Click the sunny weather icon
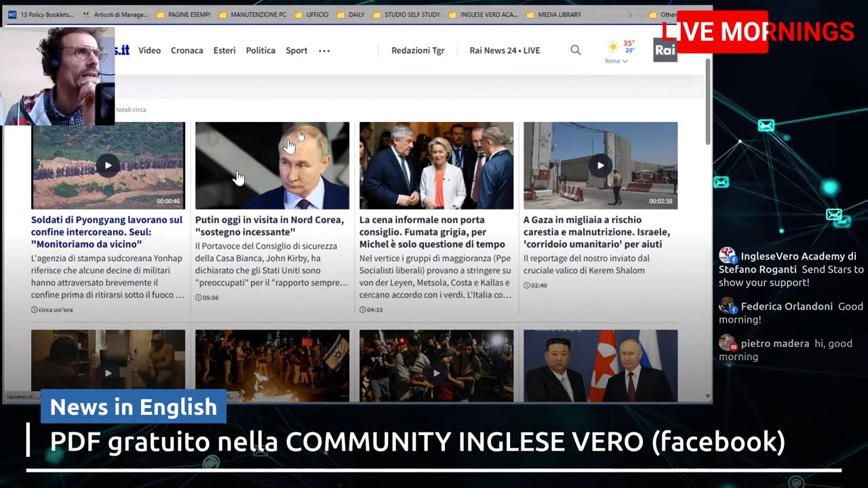Screen dimensions: 868x488 (613, 47)
